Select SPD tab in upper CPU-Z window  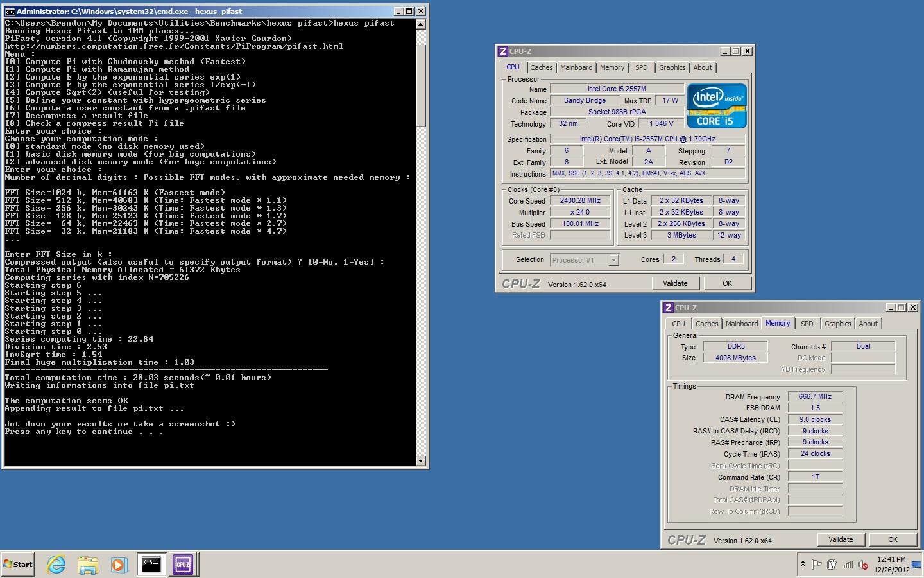642,67
